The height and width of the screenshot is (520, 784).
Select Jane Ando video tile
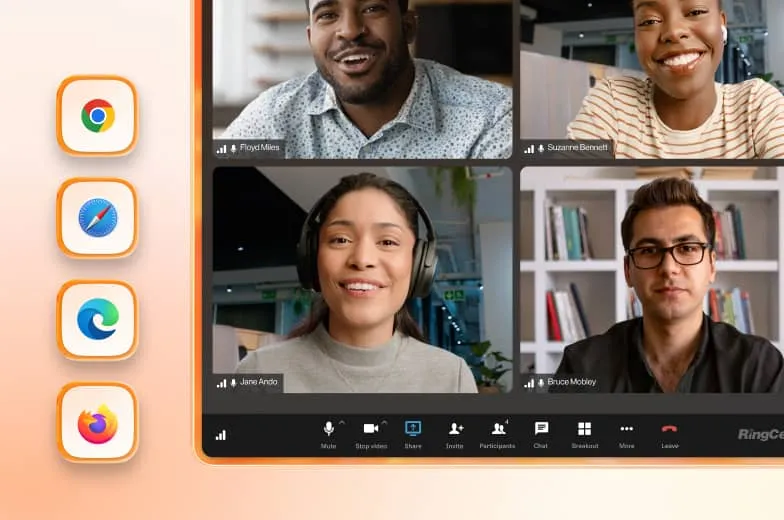[x=362, y=280]
